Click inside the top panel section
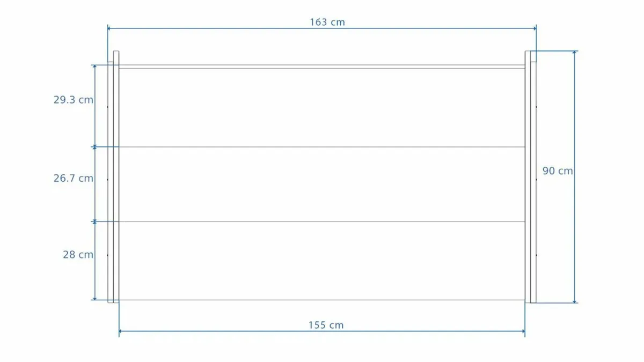Image resolution: width=644 pixels, height=362 pixels. point(322,107)
